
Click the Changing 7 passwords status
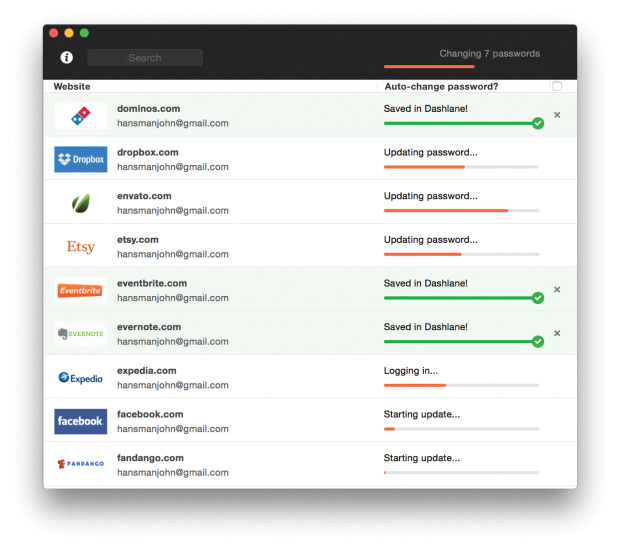[x=490, y=53]
